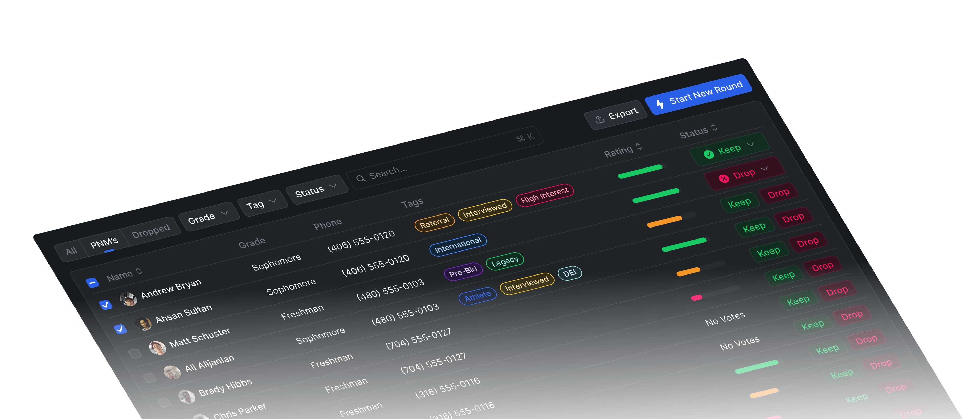Sort by Name column sort arrows

tap(139, 271)
